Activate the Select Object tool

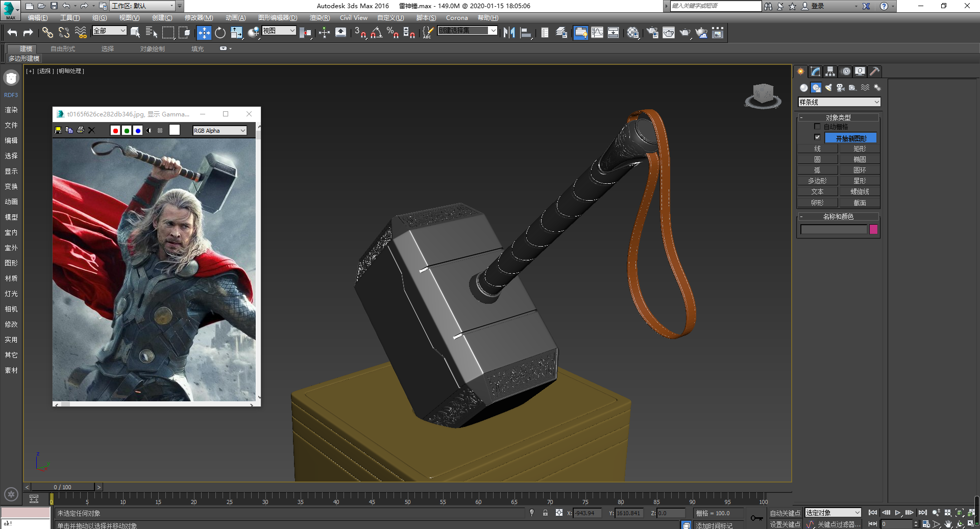(x=135, y=33)
